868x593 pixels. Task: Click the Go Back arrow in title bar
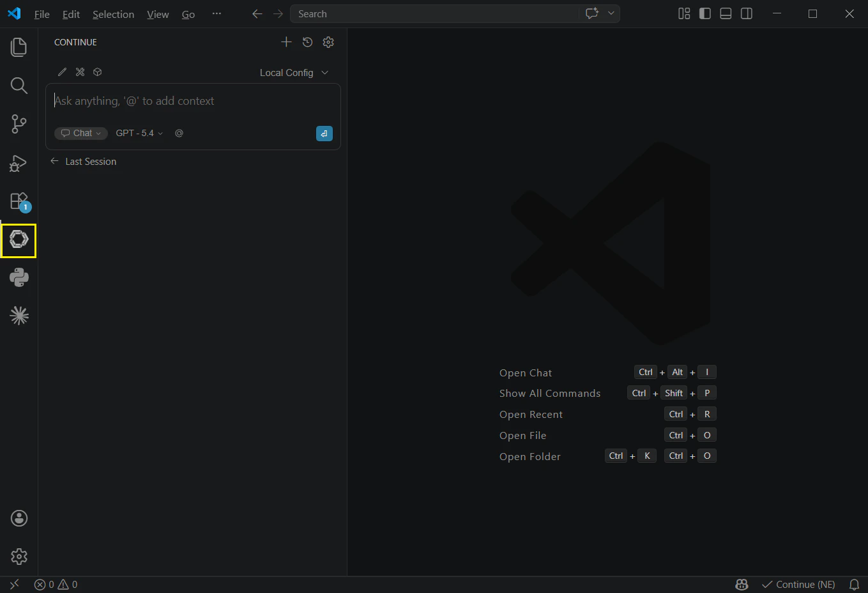click(257, 13)
